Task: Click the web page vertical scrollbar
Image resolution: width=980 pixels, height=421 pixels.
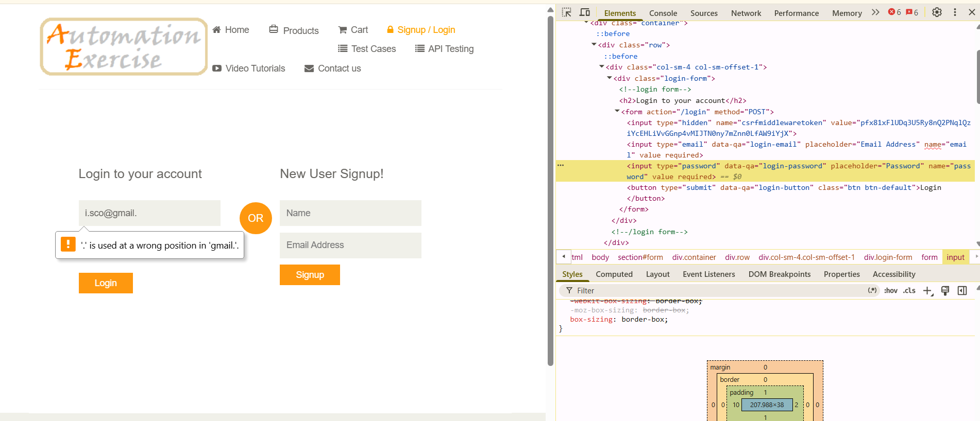Action: (550, 190)
